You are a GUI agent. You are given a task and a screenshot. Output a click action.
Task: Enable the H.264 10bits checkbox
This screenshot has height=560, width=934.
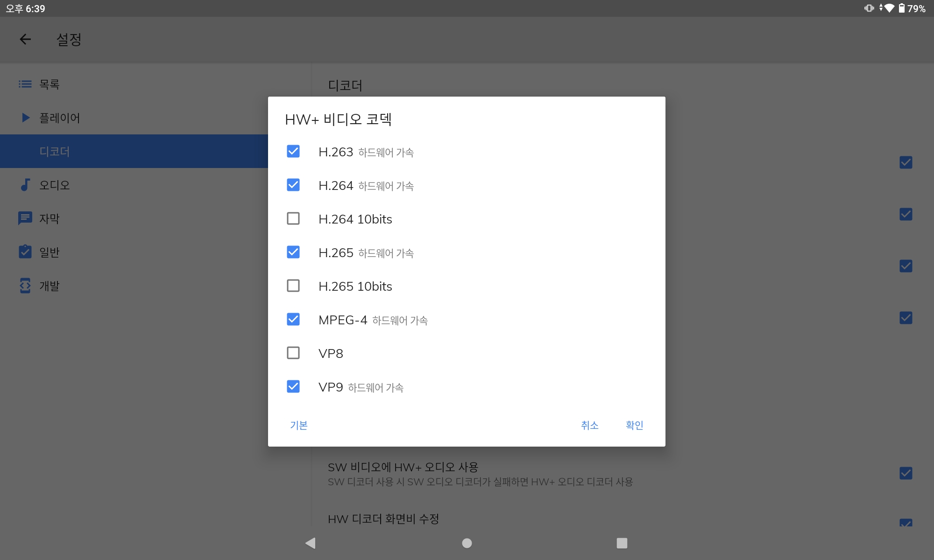[293, 219]
